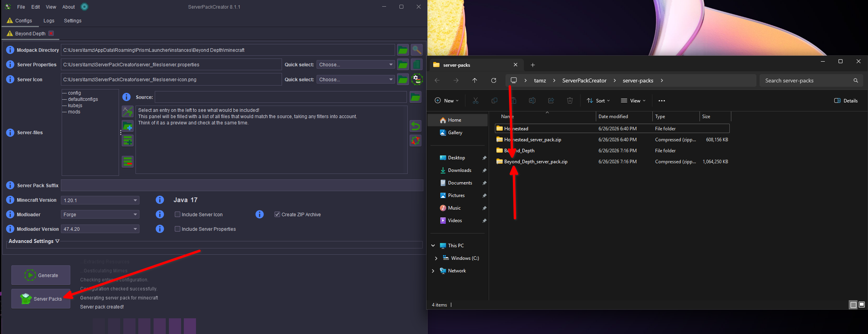Expand Network in Explorer sidebar

433,271
